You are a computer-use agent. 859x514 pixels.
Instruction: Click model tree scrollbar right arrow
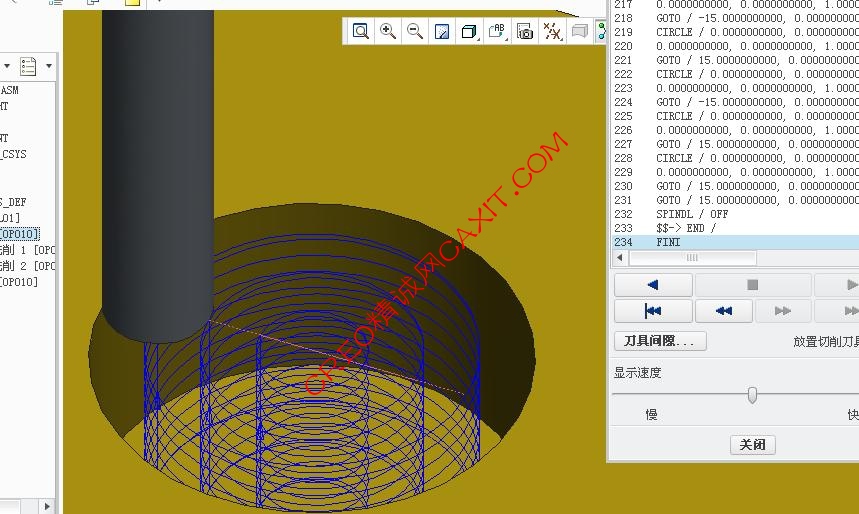[x=47, y=506]
